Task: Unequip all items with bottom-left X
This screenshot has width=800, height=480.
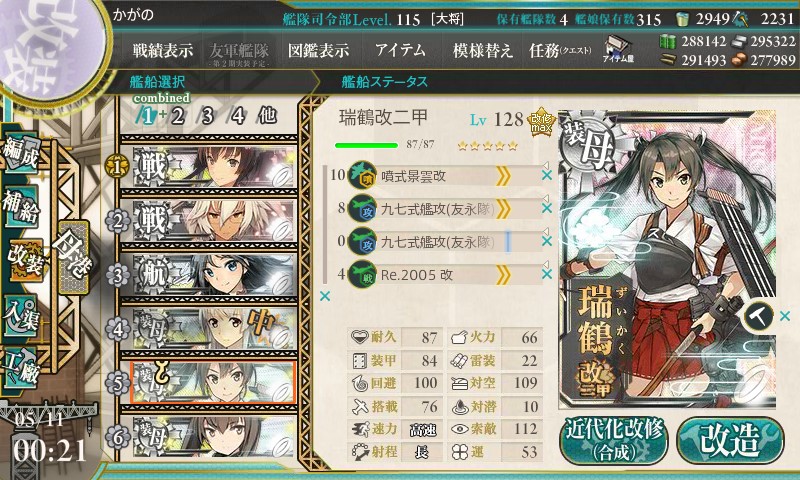Action: coord(324,296)
